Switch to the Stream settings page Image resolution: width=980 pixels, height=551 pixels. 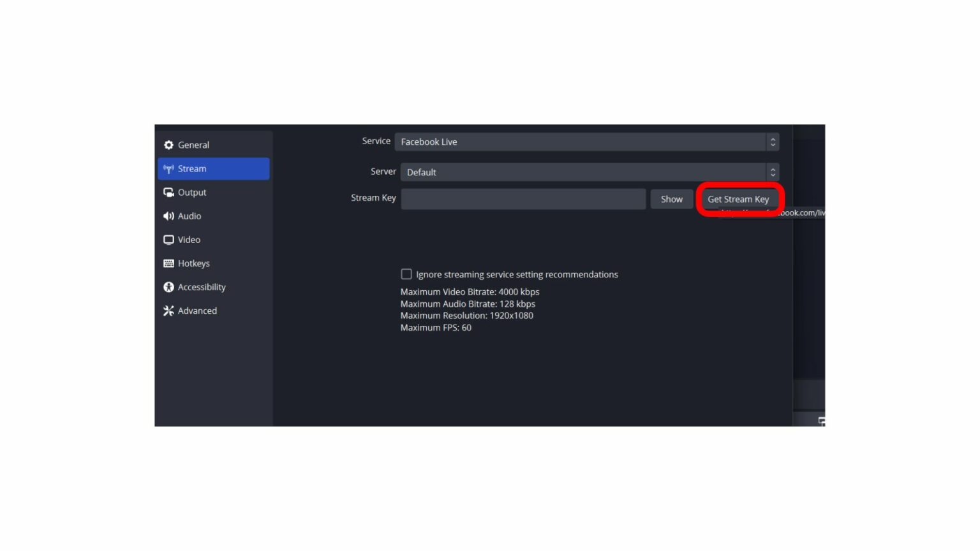pyautogui.click(x=193, y=168)
